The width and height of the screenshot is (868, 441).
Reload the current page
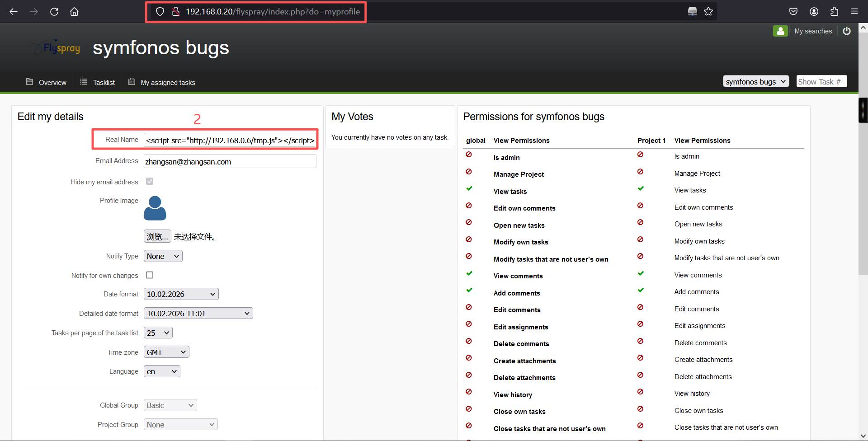(x=54, y=12)
